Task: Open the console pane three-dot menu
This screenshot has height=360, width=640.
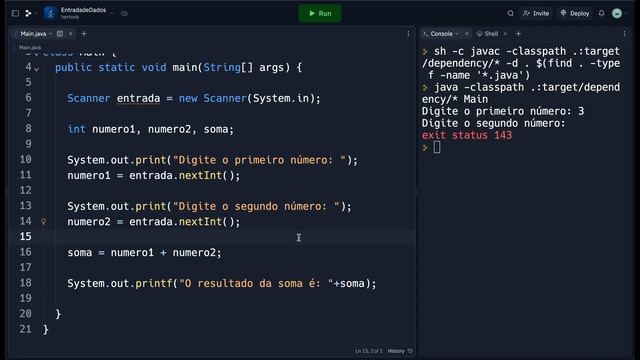Action: point(624,34)
